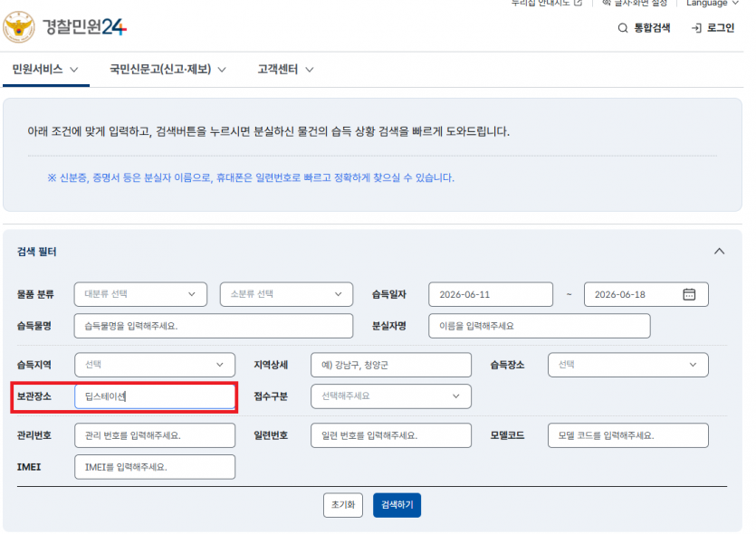Click the 검색하기 button
This screenshot has height=534, width=756.
(397, 505)
